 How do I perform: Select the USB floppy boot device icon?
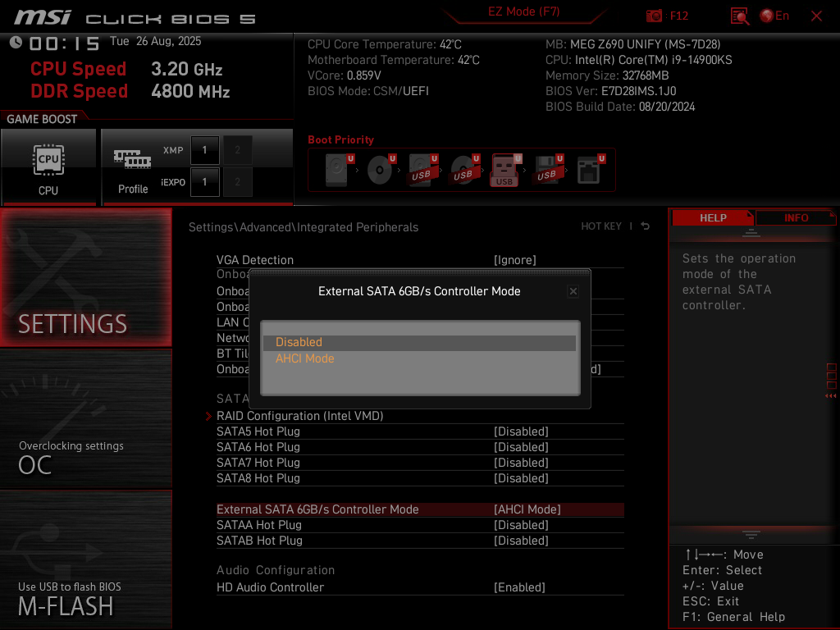pyautogui.click(x=548, y=170)
